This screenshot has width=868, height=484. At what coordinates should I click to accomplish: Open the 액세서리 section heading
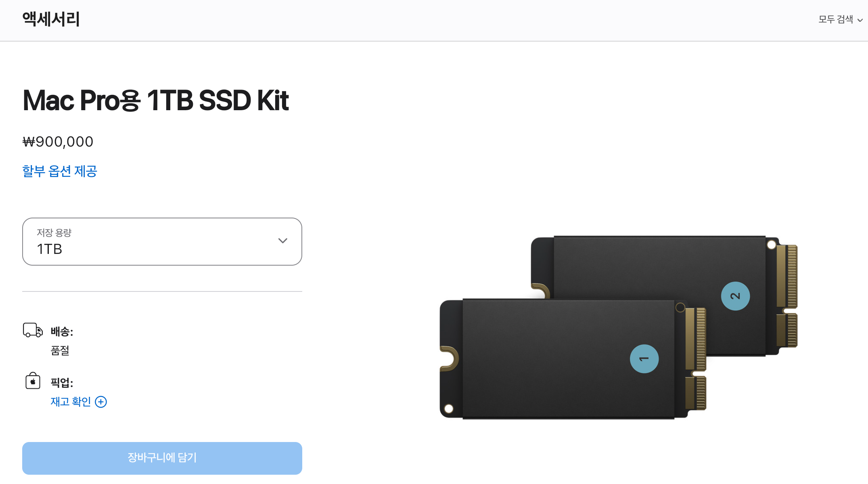pyautogui.click(x=51, y=19)
